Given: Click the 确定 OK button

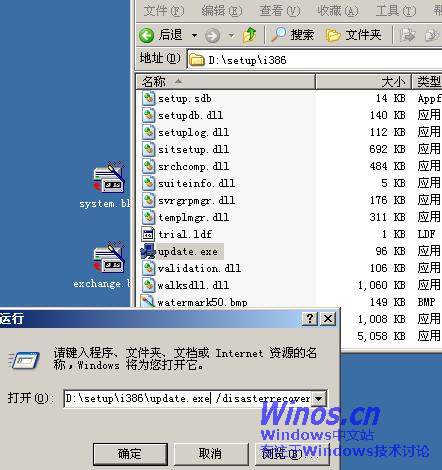Looking at the screenshot, I should tap(130, 454).
